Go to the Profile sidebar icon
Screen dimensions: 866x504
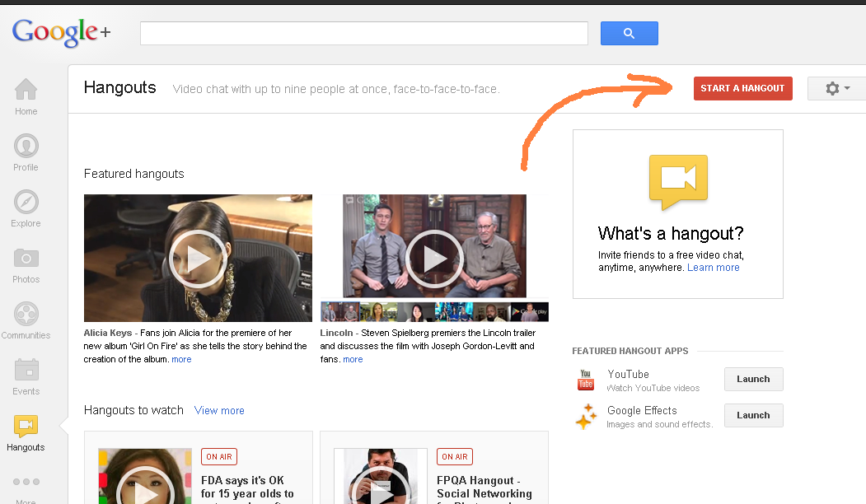coord(26,146)
